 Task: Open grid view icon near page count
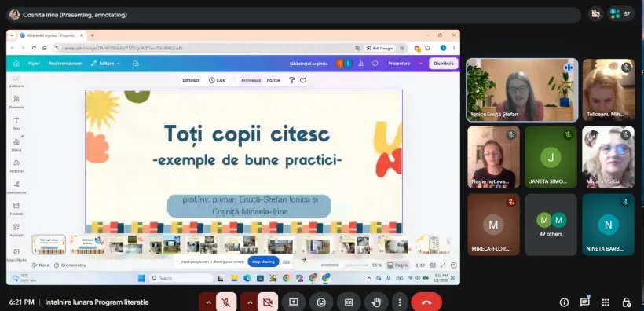tap(433, 265)
